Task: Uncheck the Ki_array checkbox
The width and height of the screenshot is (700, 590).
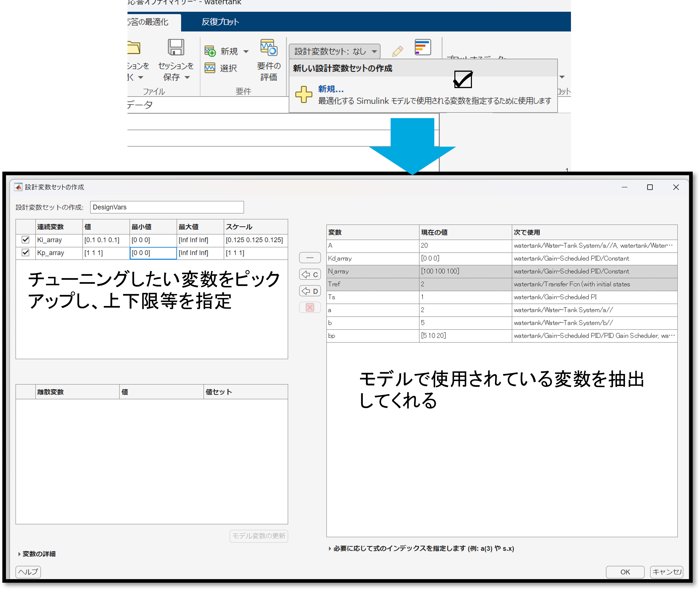Action: click(25, 240)
